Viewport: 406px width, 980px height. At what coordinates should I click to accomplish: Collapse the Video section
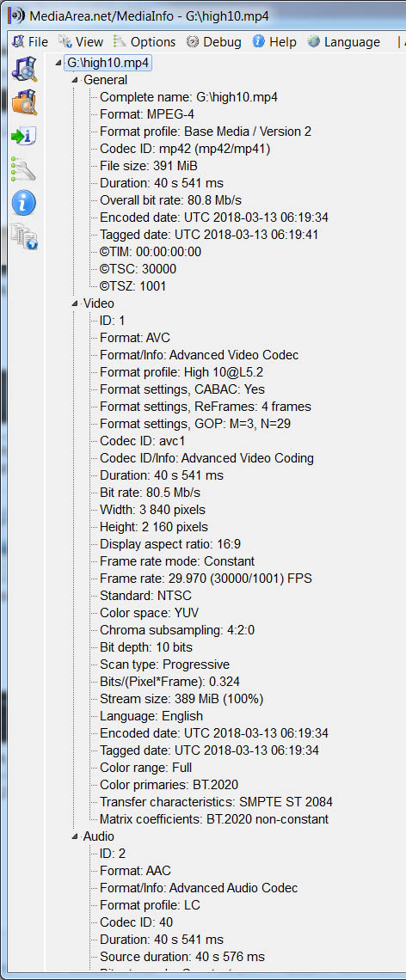tap(76, 303)
